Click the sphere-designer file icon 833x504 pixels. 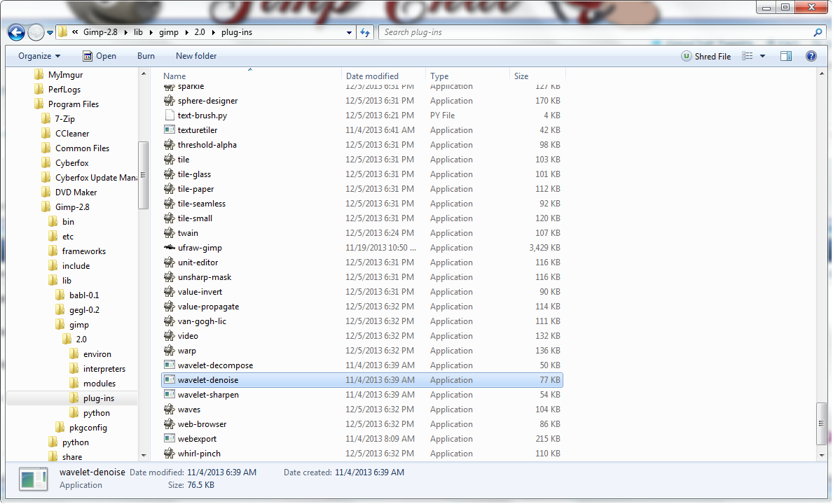pyautogui.click(x=169, y=101)
